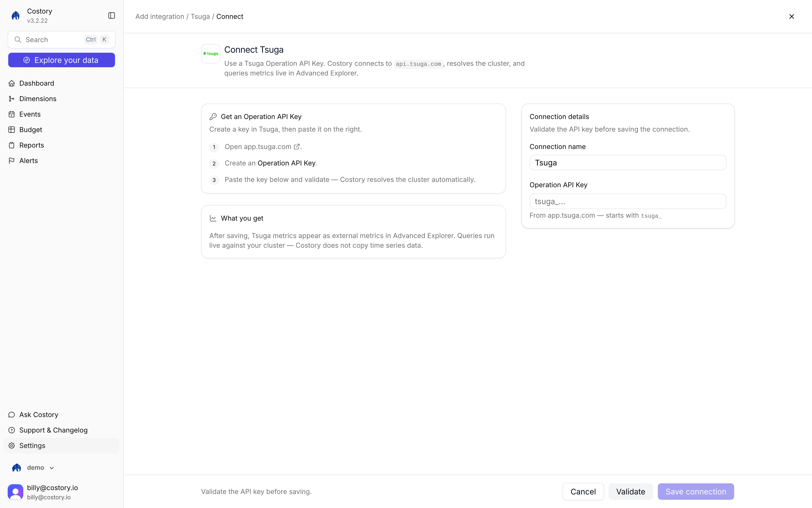This screenshot has height=508, width=812.
Task: Click the Cancel button
Action: (x=583, y=492)
